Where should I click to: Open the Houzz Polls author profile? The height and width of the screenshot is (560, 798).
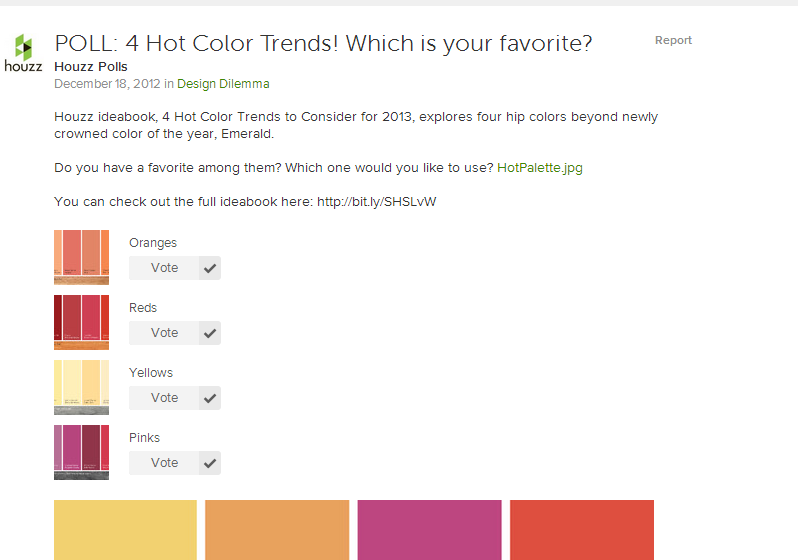(x=91, y=67)
